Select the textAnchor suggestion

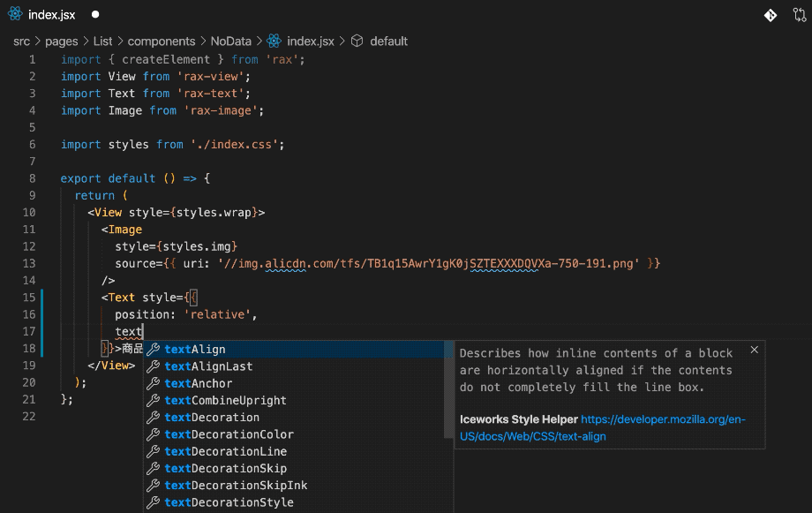[x=294, y=383]
